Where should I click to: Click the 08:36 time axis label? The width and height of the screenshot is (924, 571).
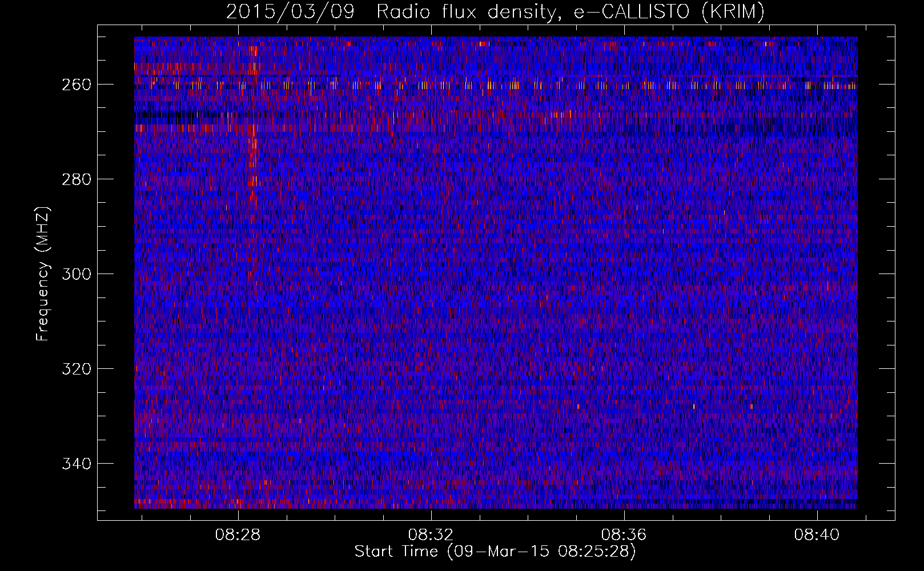point(624,535)
